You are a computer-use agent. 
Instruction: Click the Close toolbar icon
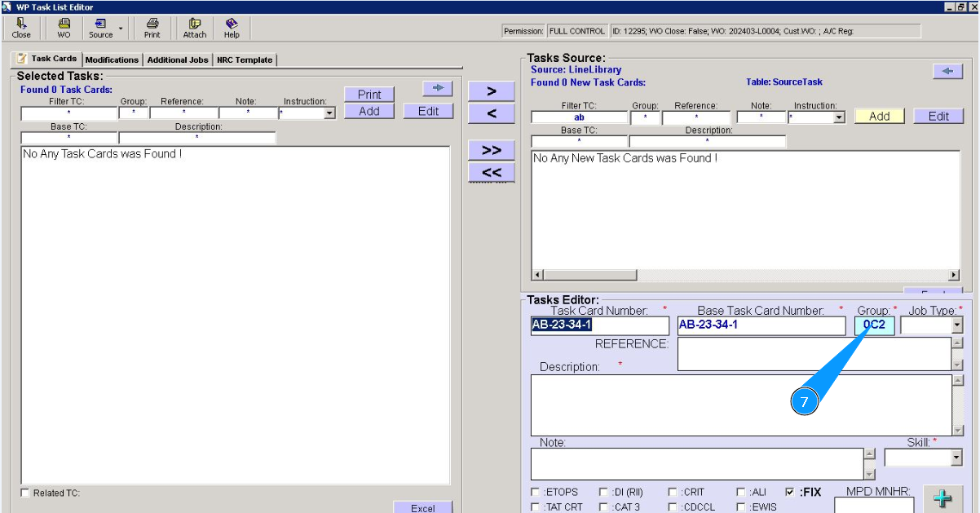click(21, 28)
